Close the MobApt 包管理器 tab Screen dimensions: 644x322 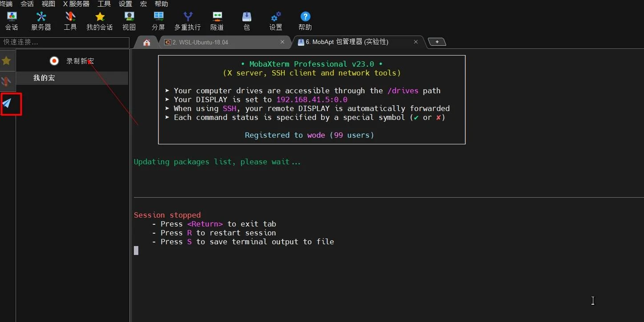416,42
